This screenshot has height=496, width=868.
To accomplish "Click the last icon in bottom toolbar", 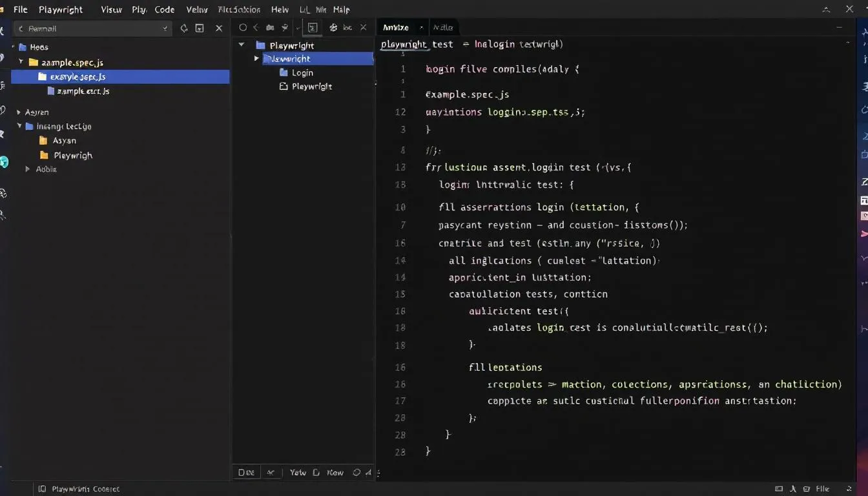I will tap(368, 472).
